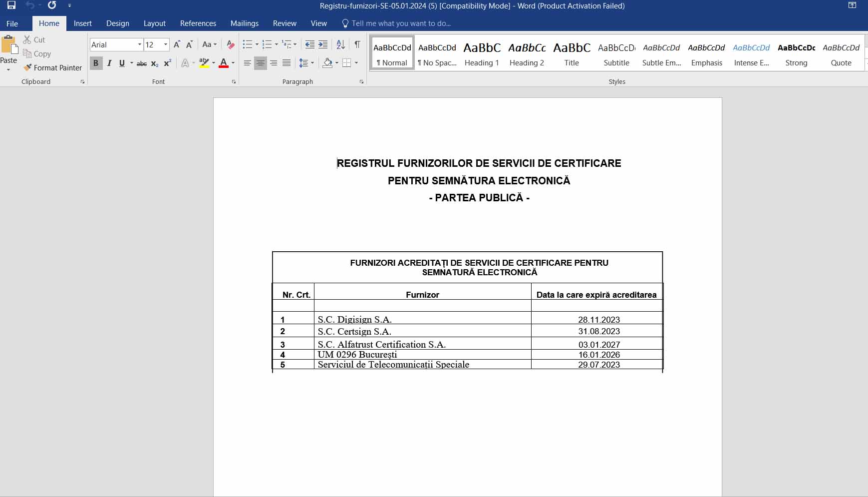The image size is (868, 497).
Task: Click the red Font Color swatch
Action: point(224,63)
